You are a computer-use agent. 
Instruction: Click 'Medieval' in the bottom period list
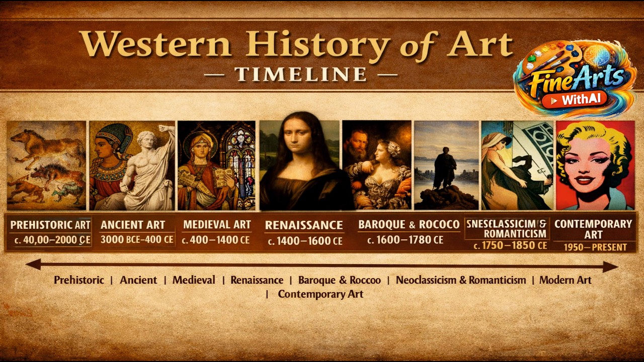(194, 280)
